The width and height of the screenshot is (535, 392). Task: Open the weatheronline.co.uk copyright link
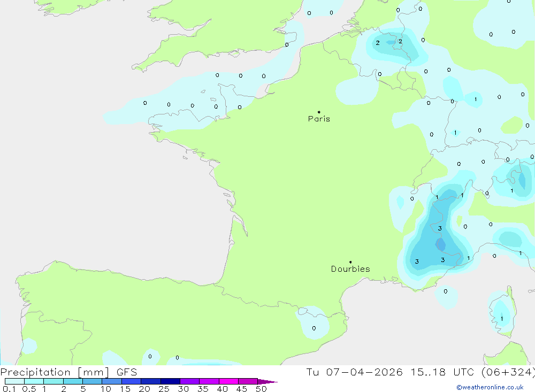[x=490, y=387]
